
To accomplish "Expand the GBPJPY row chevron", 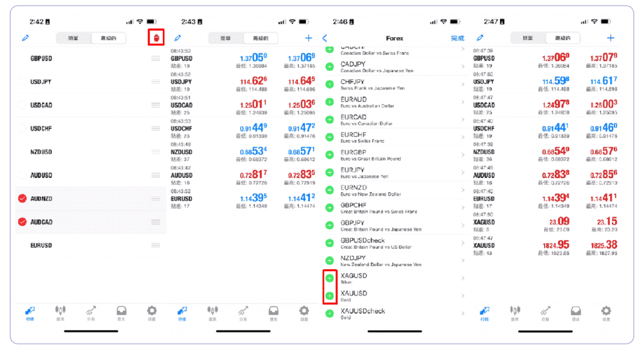I will pyautogui.click(x=463, y=225).
